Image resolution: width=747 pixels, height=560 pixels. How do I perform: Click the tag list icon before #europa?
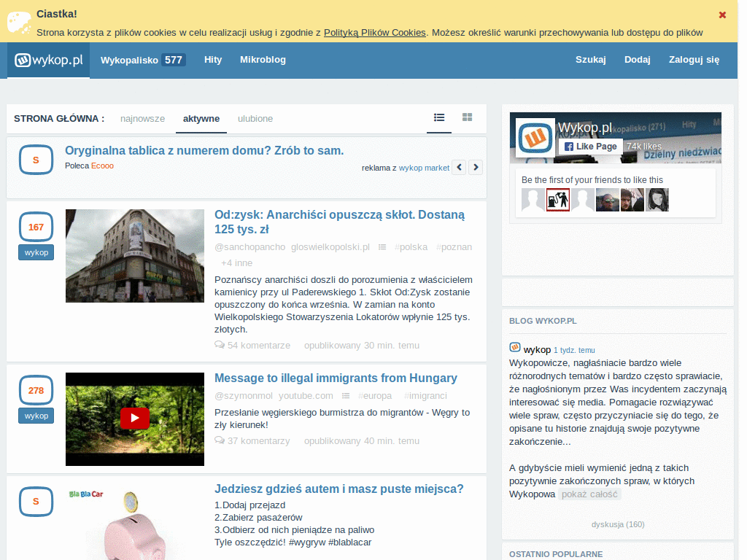346,396
